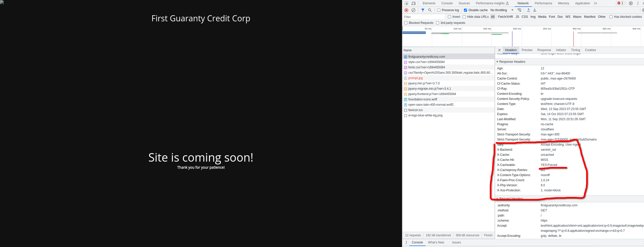The width and height of the screenshot is (644, 247).
Task: Click the red error count badge
Action: click(x=620, y=3)
